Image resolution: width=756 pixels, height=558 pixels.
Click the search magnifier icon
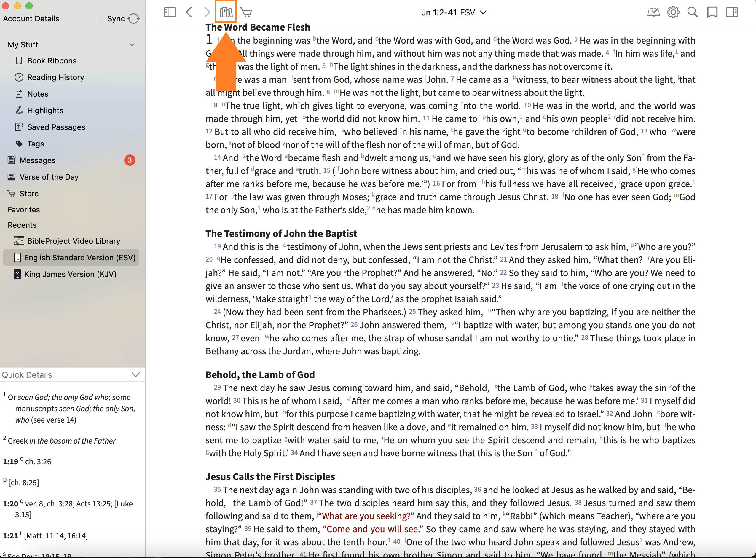tap(693, 12)
